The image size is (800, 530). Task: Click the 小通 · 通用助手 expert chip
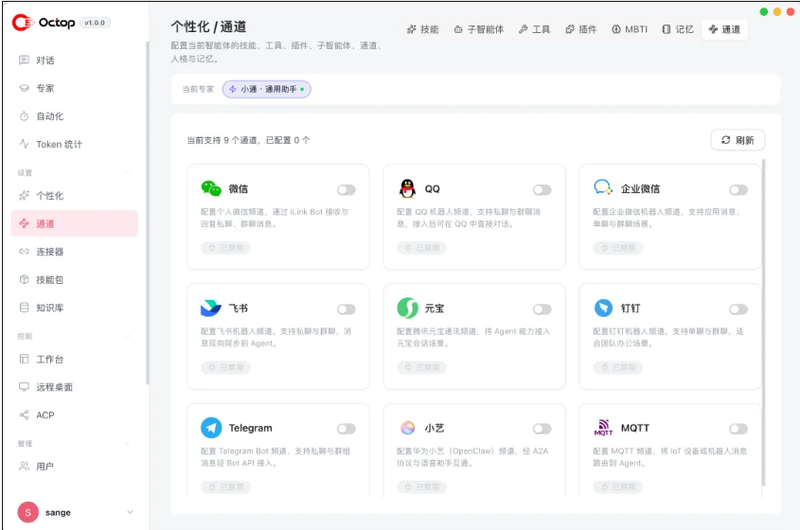266,89
